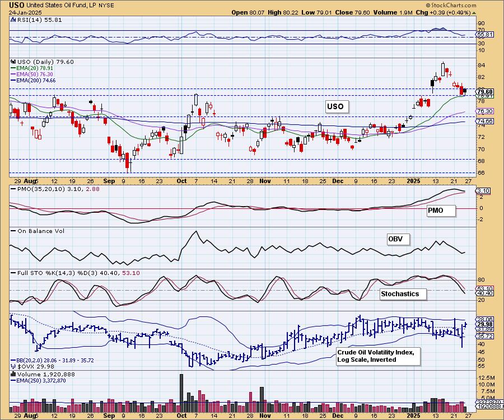The image size is (504, 420).
Task: Click the RSI(14) legend icon
Action: [13, 20]
